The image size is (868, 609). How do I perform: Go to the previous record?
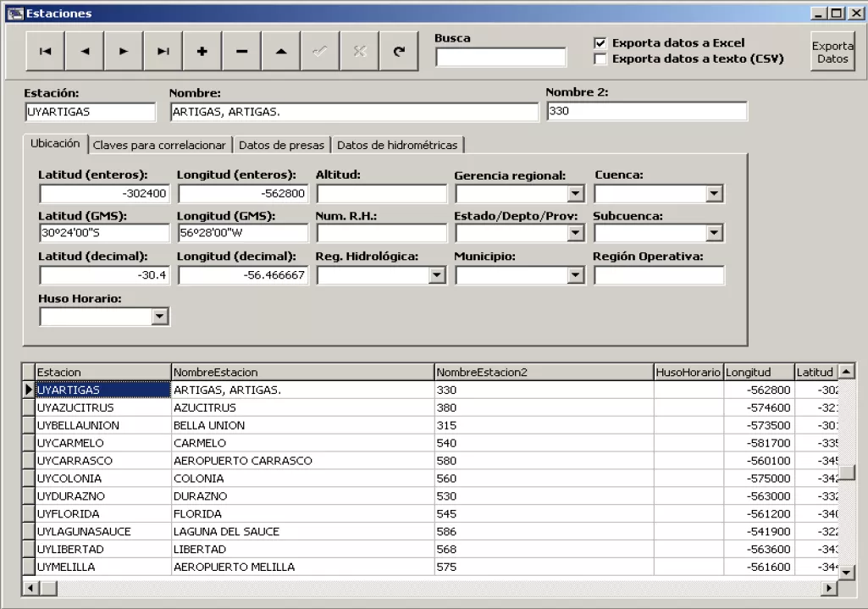tap(85, 51)
